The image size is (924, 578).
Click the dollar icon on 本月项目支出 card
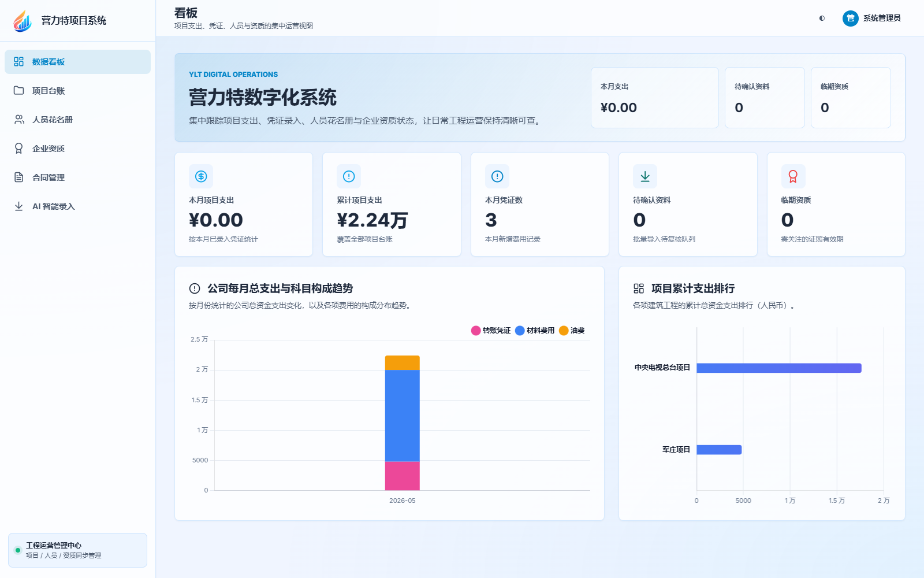pyautogui.click(x=201, y=176)
